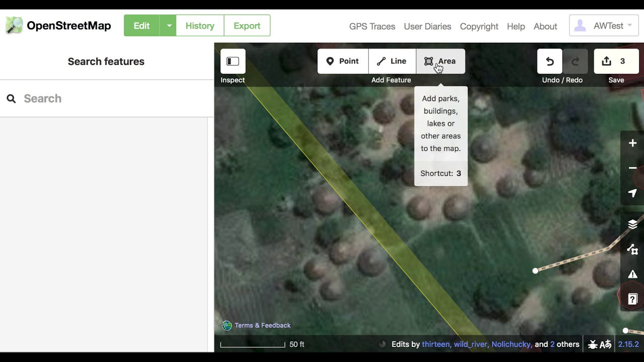Save the 3 pending edits
Viewport: 644px width, 362px height.
click(616, 61)
